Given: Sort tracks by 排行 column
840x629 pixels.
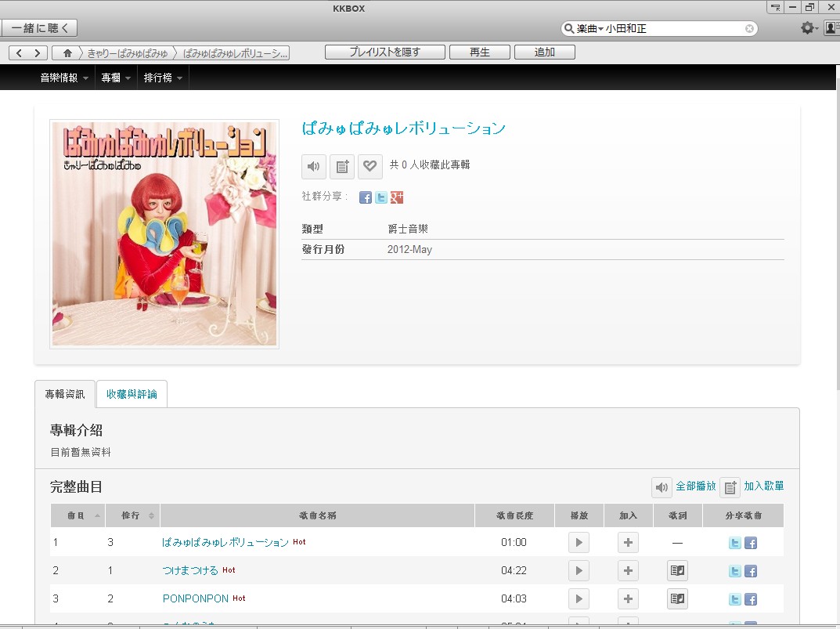Looking at the screenshot, I should click(x=133, y=515).
